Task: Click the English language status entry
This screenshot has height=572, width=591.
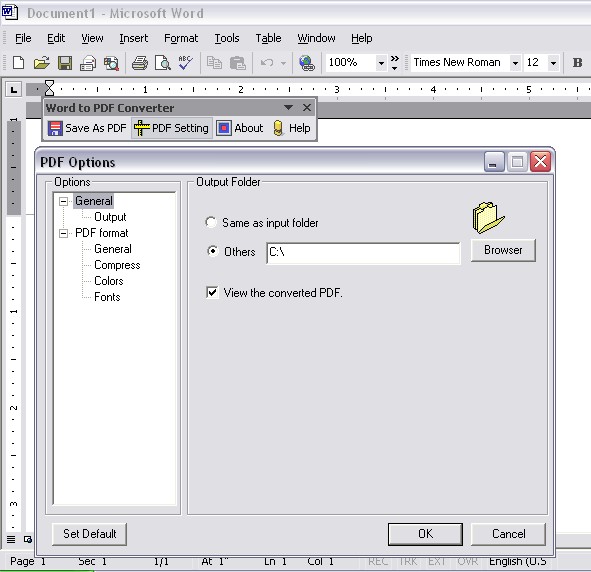Action: tap(518, 561)
